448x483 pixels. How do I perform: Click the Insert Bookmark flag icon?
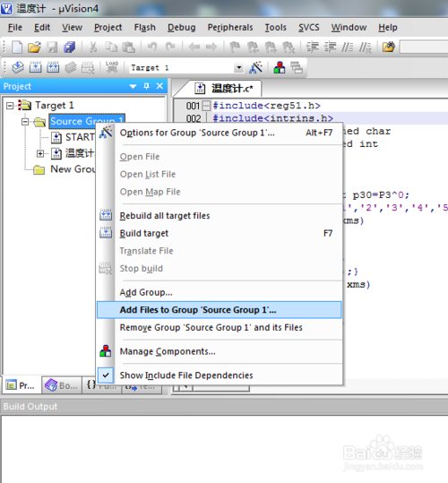(235, 47)
